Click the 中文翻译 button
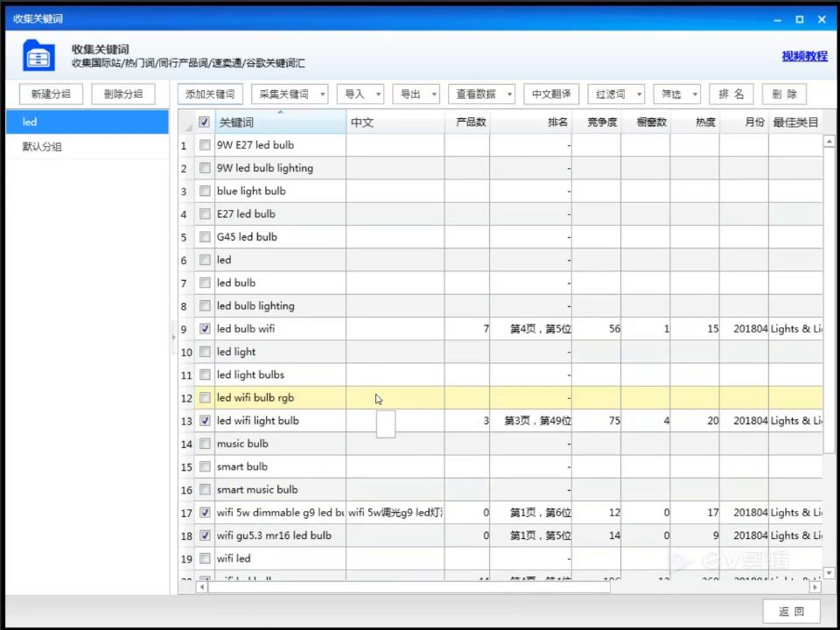The image size is (840, 630). (550, 94)
